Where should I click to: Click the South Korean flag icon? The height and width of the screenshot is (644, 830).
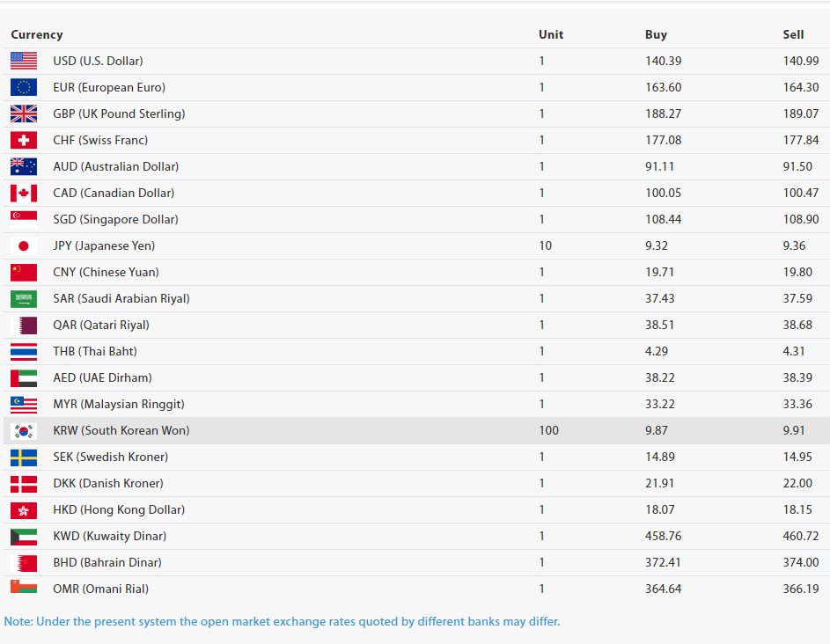coord(24,430)
